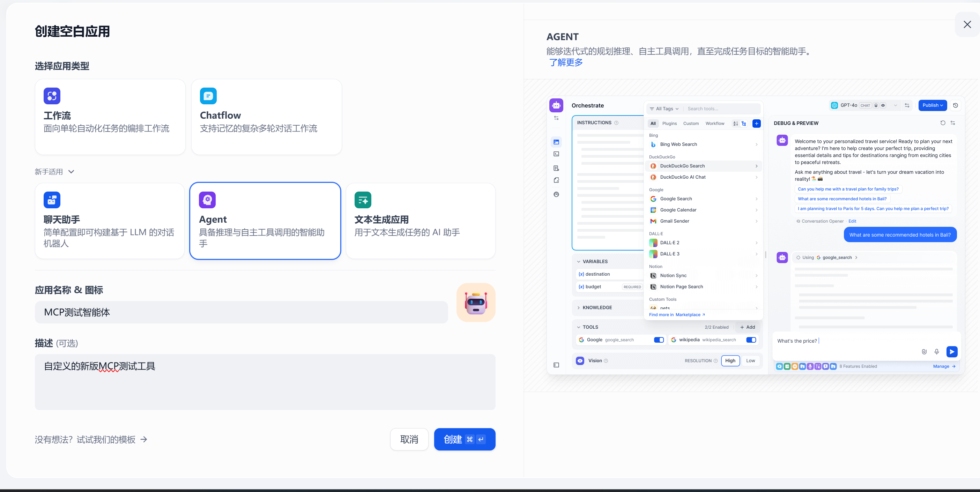Select Gmail Sender tool
This screenshot has height=492, width=980.
click(x=704, y=221)
